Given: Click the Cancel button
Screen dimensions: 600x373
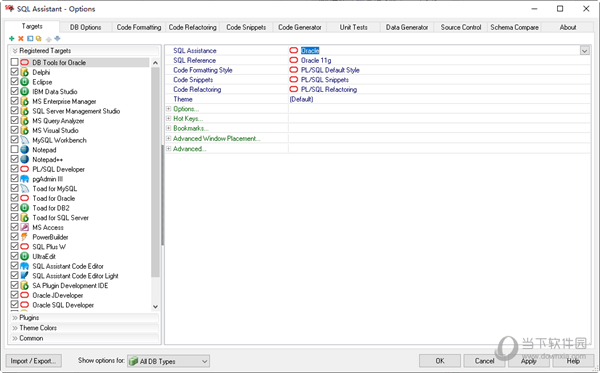Looking at the screenshot, I should coord(484,361).
